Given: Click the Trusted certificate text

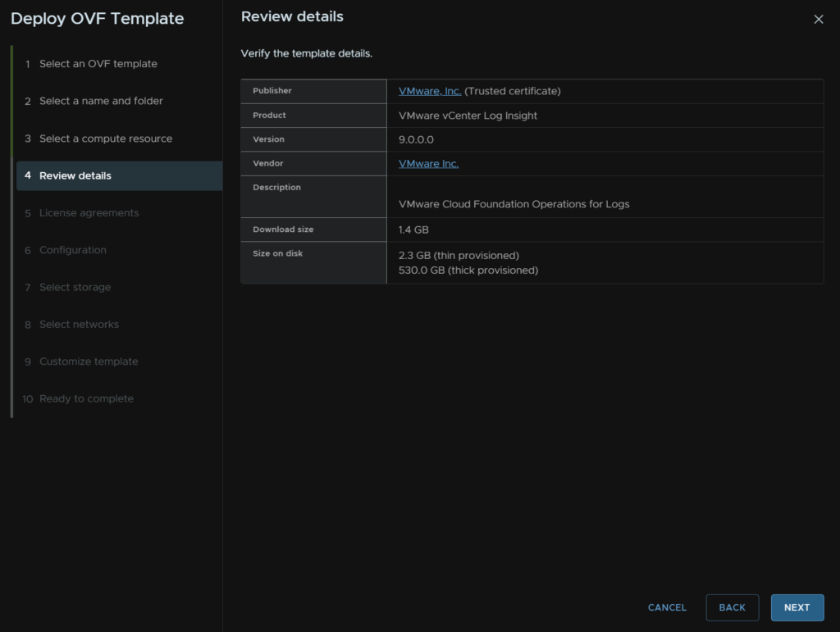Looking at the screenshot, I should pyautogui.click(x=513, y=91).
